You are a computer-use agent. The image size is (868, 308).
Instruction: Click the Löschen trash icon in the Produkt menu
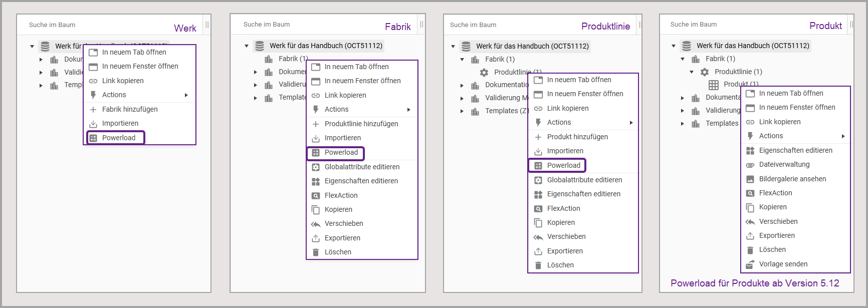coord(750,250)
